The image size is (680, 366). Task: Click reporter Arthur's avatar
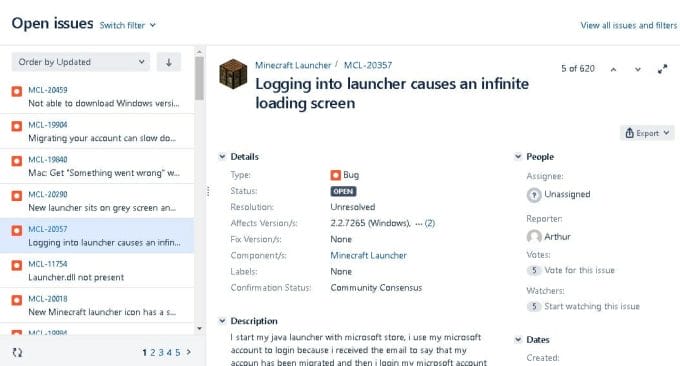[534, 237]
